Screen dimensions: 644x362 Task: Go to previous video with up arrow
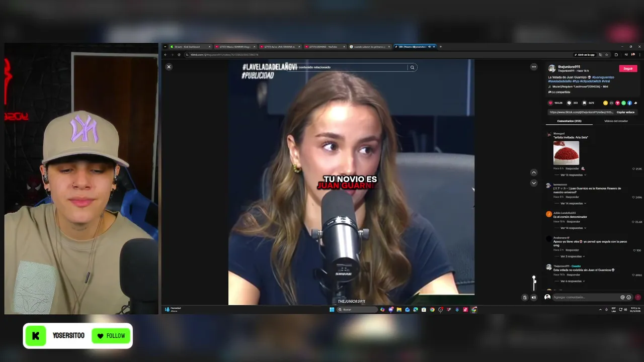click(534, 172)
